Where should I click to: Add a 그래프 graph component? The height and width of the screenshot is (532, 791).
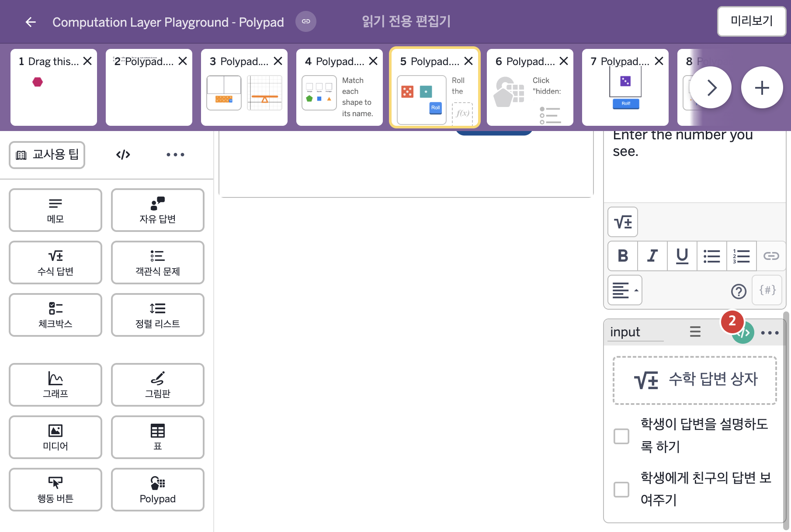pos(56,385)
